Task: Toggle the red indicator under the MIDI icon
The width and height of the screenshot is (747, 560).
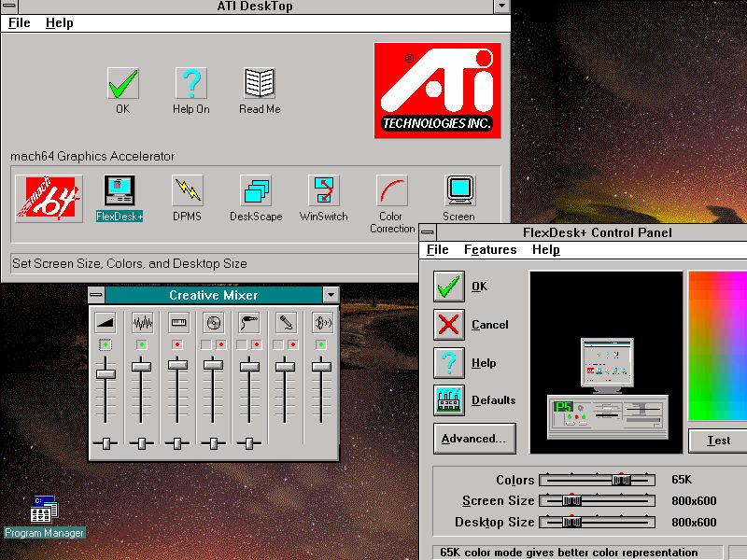Action: (177, 344)
